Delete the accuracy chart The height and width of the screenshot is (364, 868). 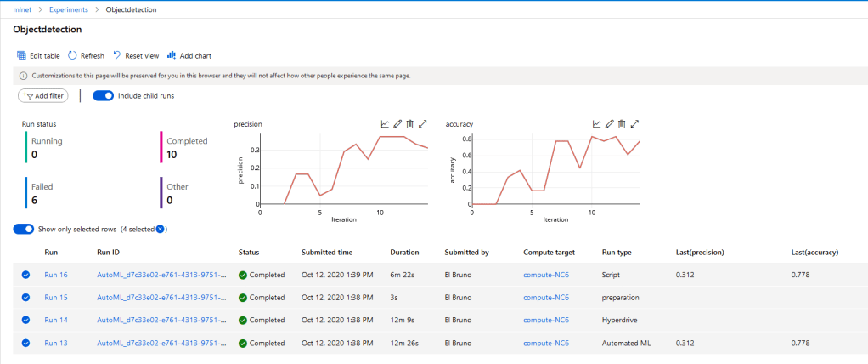click(x=621, y=124)
